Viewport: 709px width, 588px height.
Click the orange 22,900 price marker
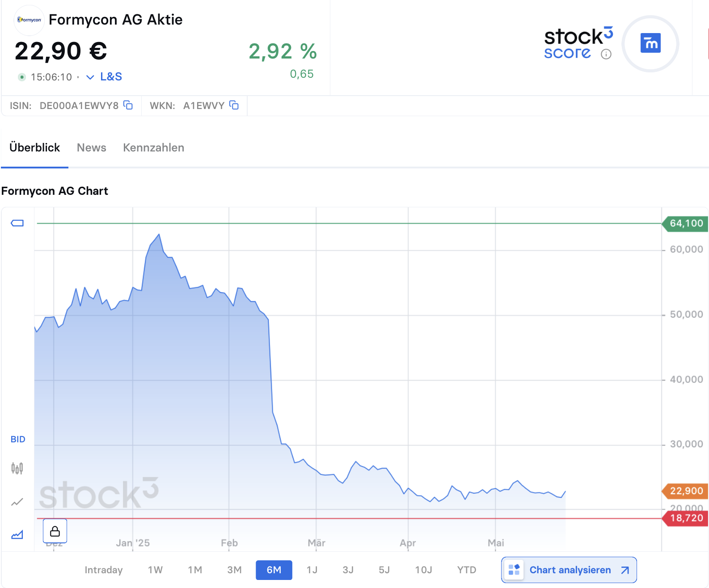click(x=685, y=491)
